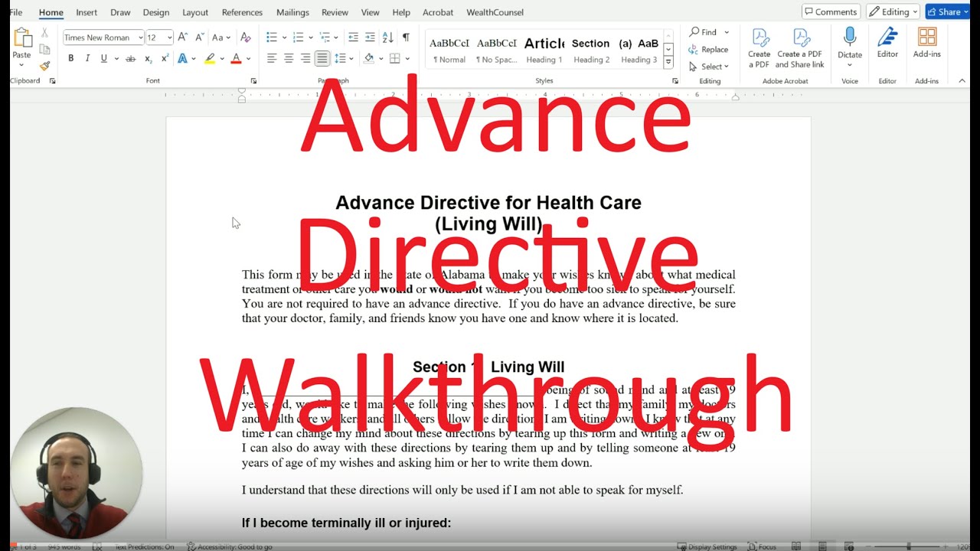This screenshot has height=551, width=980.
Task: Open the Editor proofing tool
Action: [x=887, y=43]
